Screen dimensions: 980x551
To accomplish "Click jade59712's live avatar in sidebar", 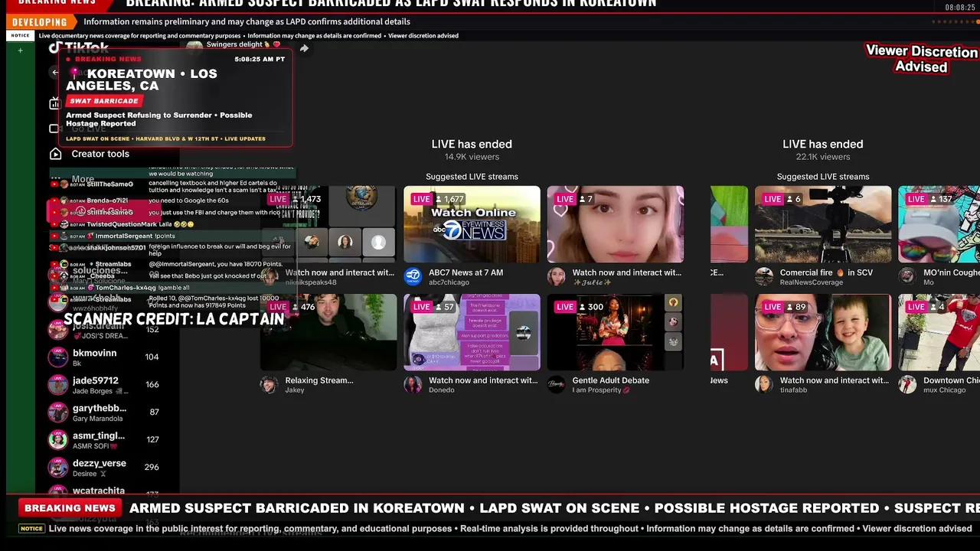I will [x=58, y=385].
